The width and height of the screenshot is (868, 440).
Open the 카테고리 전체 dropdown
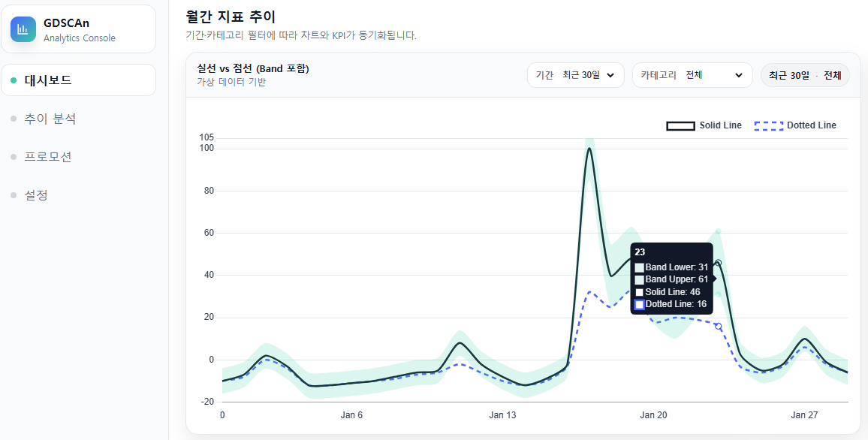click(x=692, y=75)
